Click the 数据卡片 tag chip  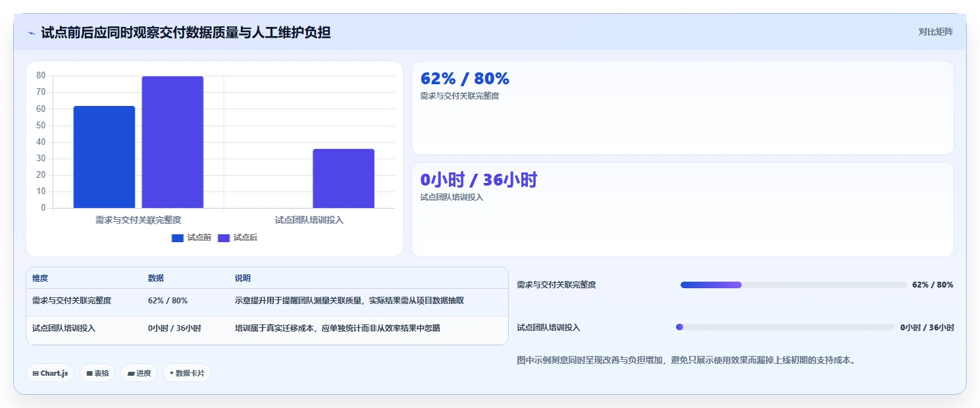(x=187, y=373)
